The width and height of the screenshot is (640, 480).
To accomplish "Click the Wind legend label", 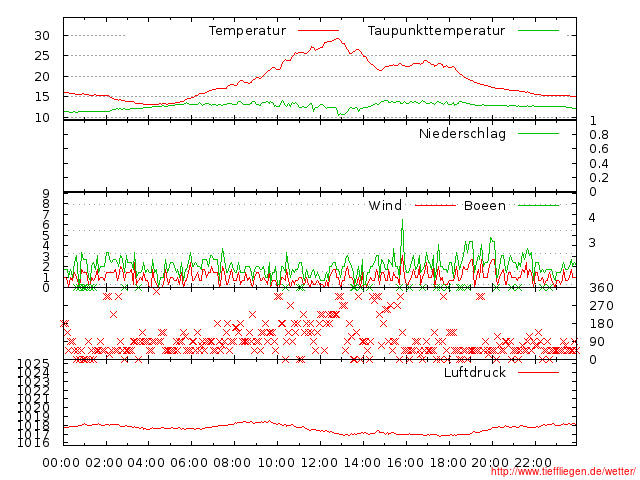I will coord(385,205).
